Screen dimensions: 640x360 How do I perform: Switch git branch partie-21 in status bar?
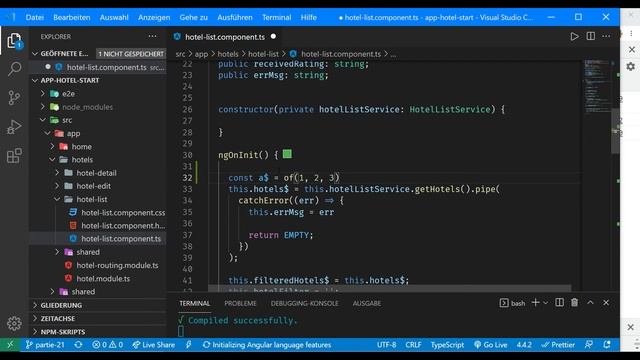tap(45, 344)
